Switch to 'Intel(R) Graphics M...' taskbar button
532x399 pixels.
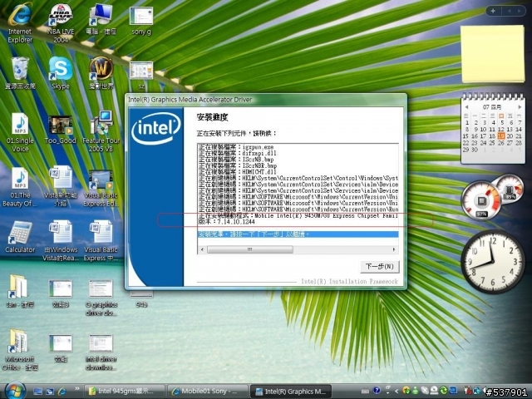(291, 392)
